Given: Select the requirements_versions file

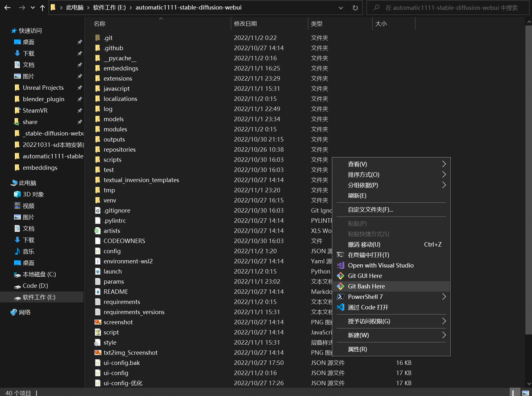Looking at the screenshot, I should (134, 312).
